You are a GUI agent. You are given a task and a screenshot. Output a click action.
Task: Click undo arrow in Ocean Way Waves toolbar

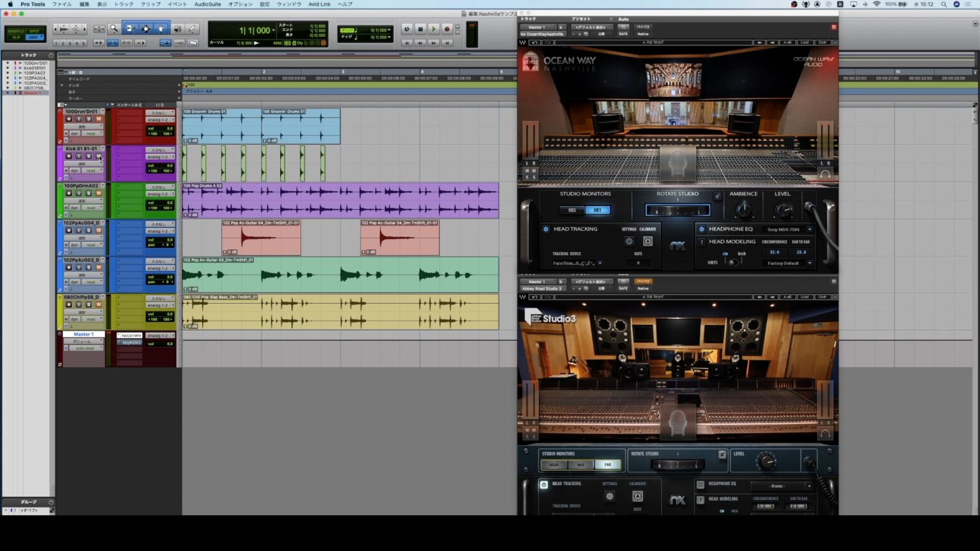[x=535, y=43]
